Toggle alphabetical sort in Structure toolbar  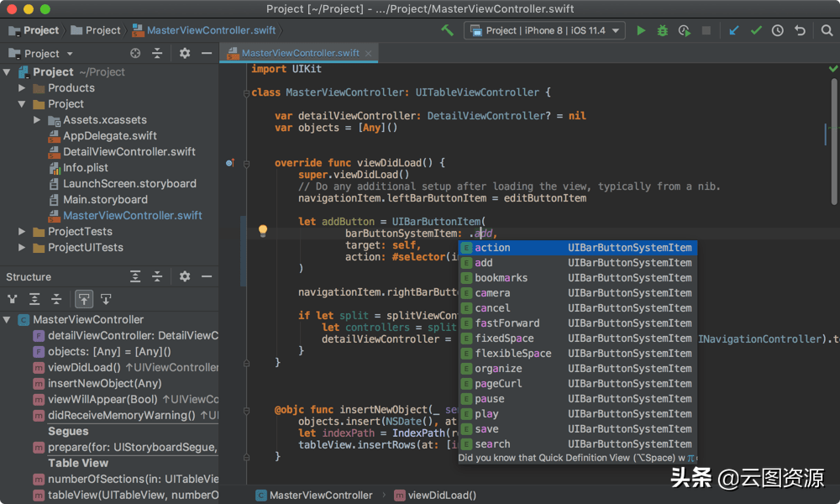click(34, 299)
